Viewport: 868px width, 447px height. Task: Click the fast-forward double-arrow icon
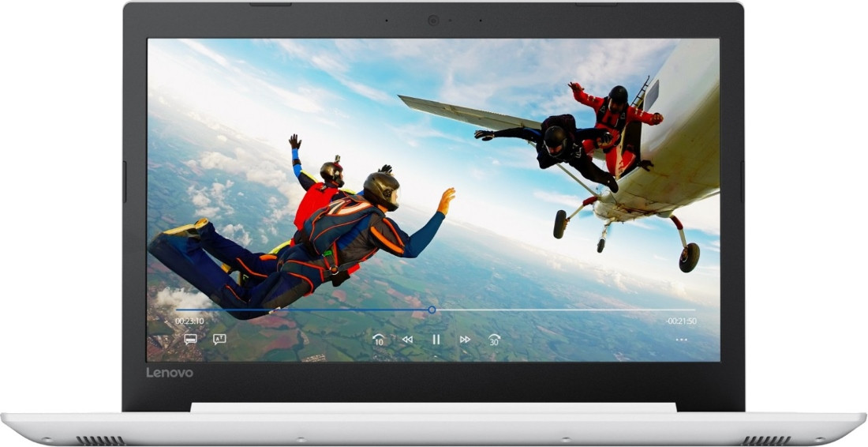pos(465,340)
